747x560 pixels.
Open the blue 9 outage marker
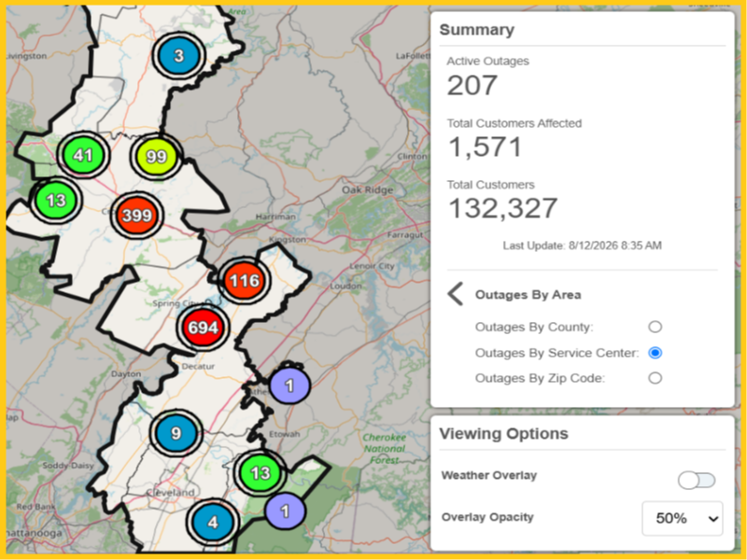click(x=176, y=433)
